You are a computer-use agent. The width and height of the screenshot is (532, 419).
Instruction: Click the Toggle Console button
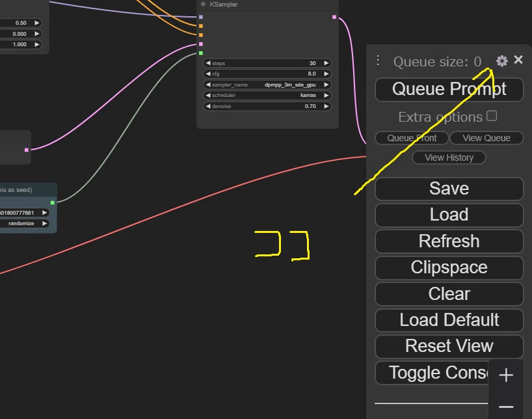coord(432,373)
